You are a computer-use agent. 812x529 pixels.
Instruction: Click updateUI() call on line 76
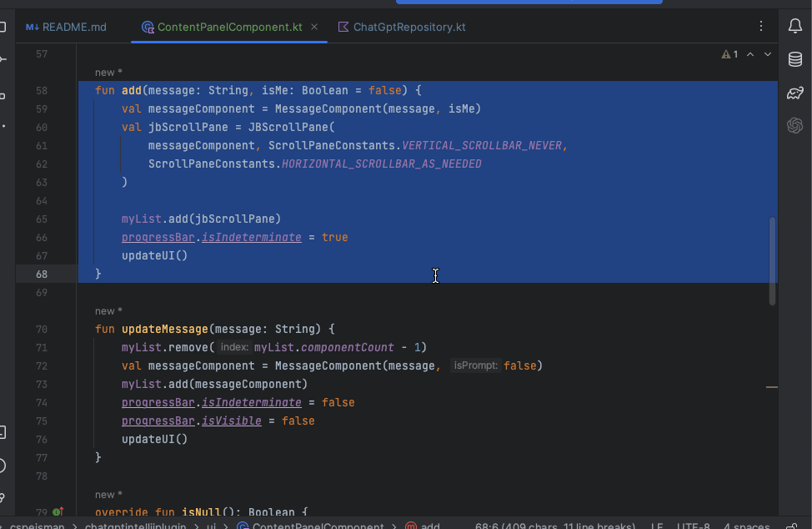154,440
